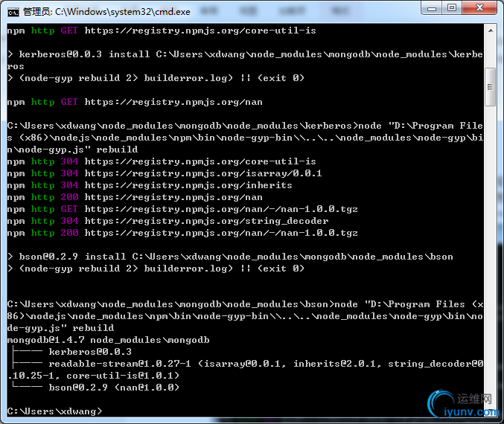This screenshot has height=424, width=504.
Task: Click the kerberos@0.0.3 tree entry
Action: pyautogui.click(x=90, y=352)
